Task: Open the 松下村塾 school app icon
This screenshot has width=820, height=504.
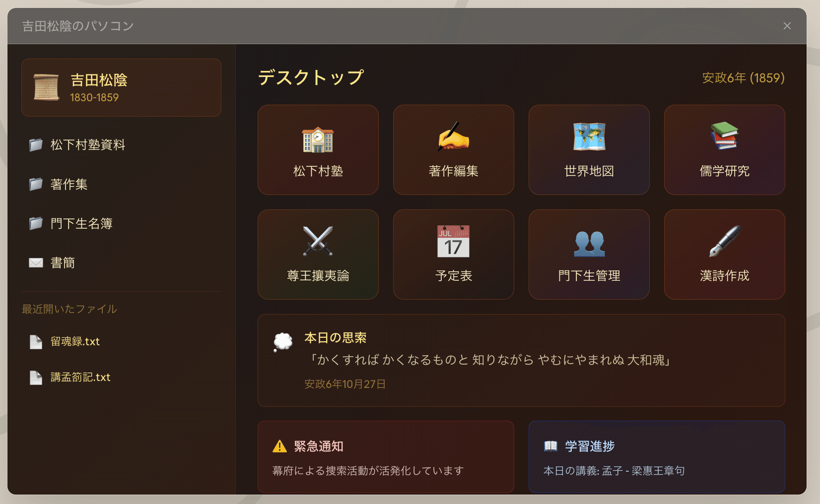Action: click(318, 150)
